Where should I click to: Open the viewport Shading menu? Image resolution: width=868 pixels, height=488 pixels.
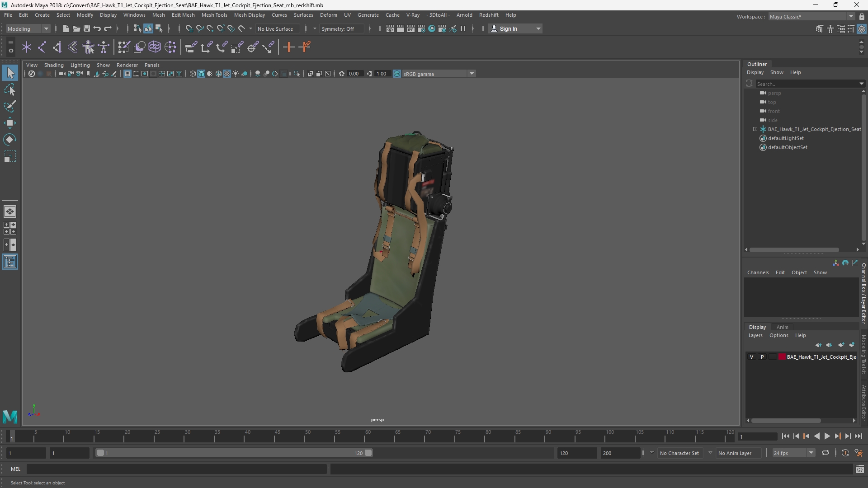[54, 65]
